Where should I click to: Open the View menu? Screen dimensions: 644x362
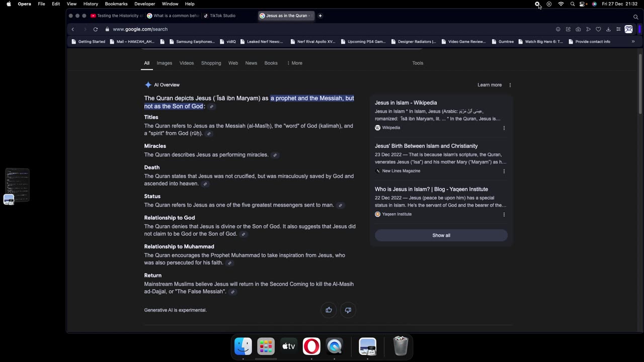tap(71, 4)
